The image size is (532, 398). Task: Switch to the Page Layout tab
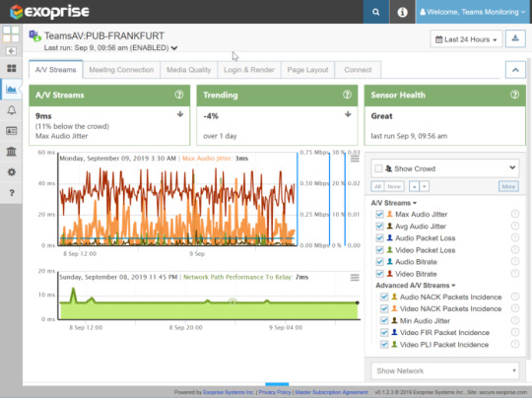pyautogui.click(x=307, y=70)
